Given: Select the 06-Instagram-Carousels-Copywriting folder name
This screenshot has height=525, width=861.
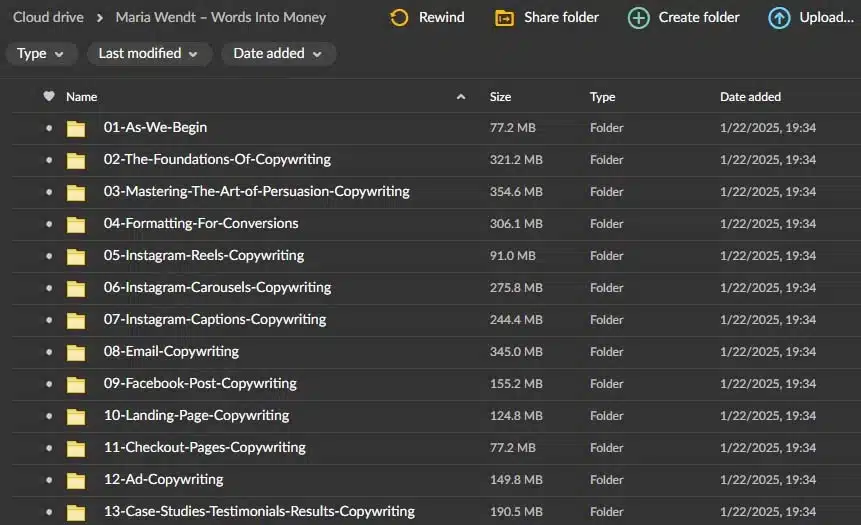Looking at the screenshot, I should 217,287.
